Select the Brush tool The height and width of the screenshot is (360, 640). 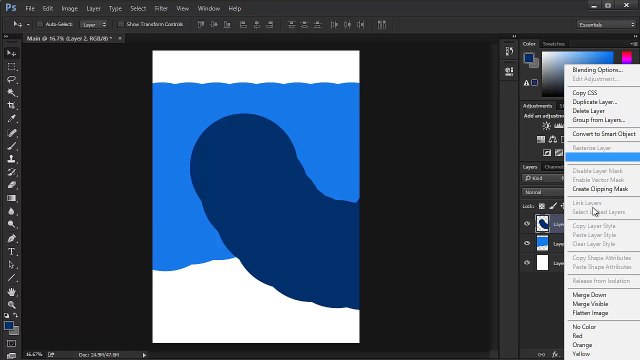point(11,146)
